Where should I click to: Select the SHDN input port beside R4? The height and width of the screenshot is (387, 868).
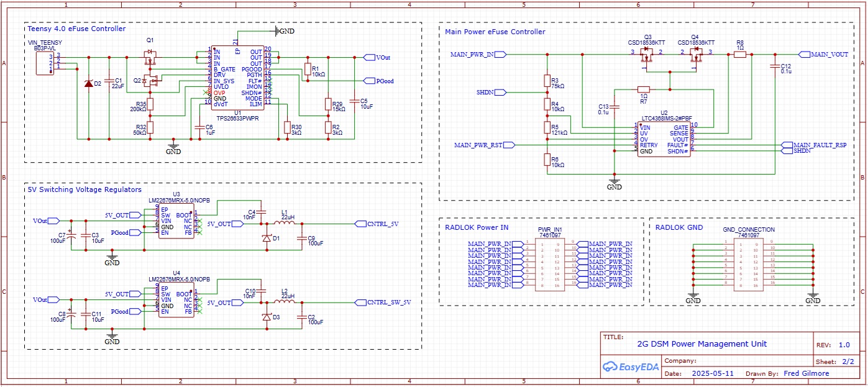pos(491,93)
